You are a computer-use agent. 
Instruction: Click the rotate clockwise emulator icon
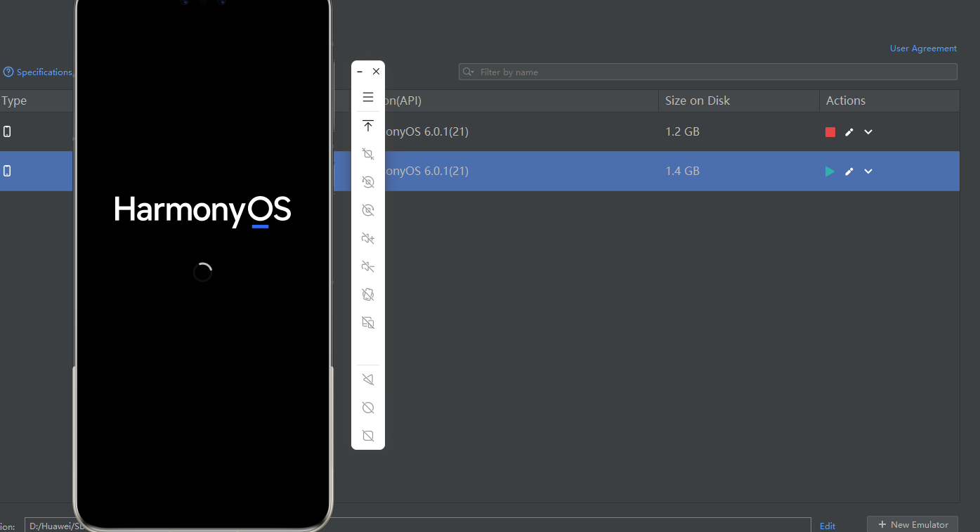pos(368,210)
